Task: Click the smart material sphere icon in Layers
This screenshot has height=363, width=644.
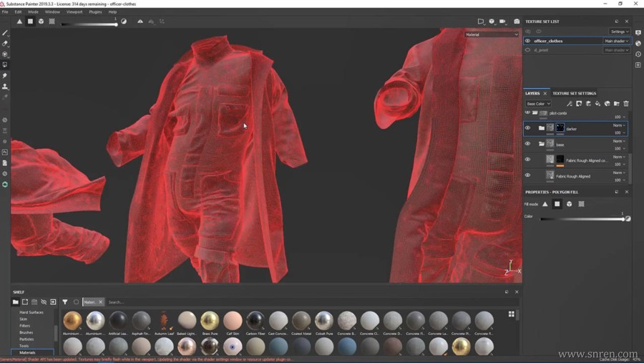Action: click(x=607, y=104)
